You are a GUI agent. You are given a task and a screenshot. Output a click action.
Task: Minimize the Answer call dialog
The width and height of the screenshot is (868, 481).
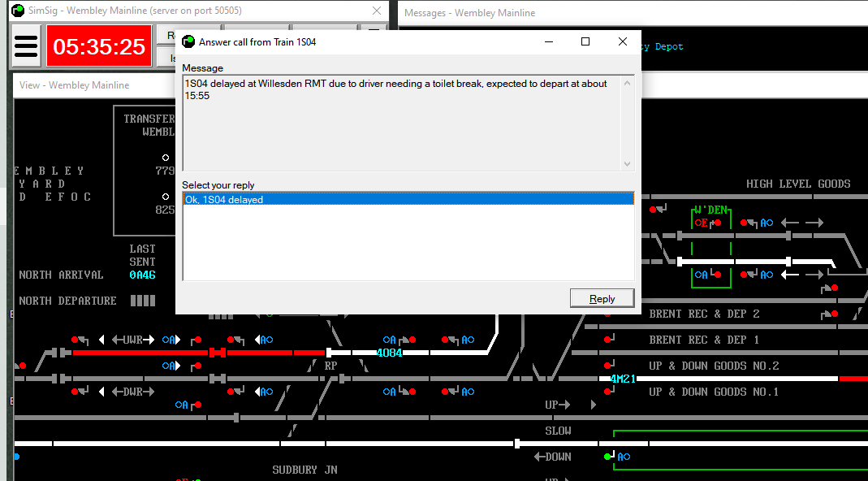tap(549, 41)
